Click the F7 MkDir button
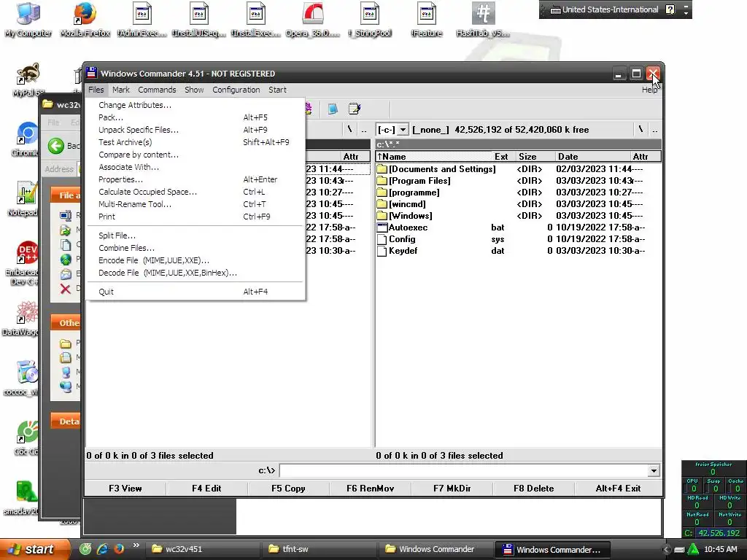The width and height of the screenshot is (747, 560). tap(452, 488)
